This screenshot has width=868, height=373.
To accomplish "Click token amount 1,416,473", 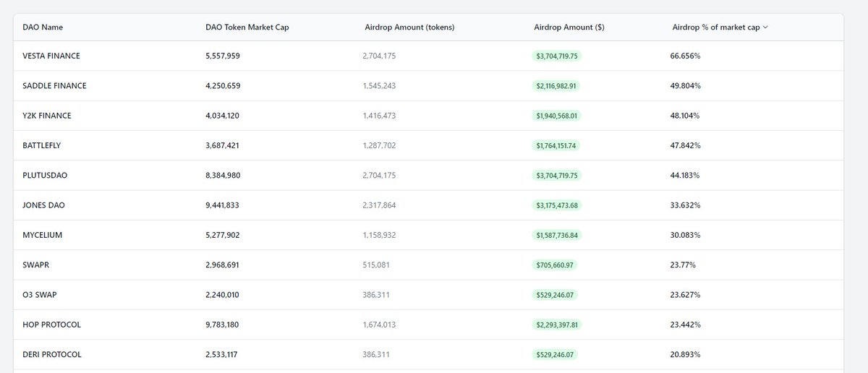I will (x=379, y=116).
